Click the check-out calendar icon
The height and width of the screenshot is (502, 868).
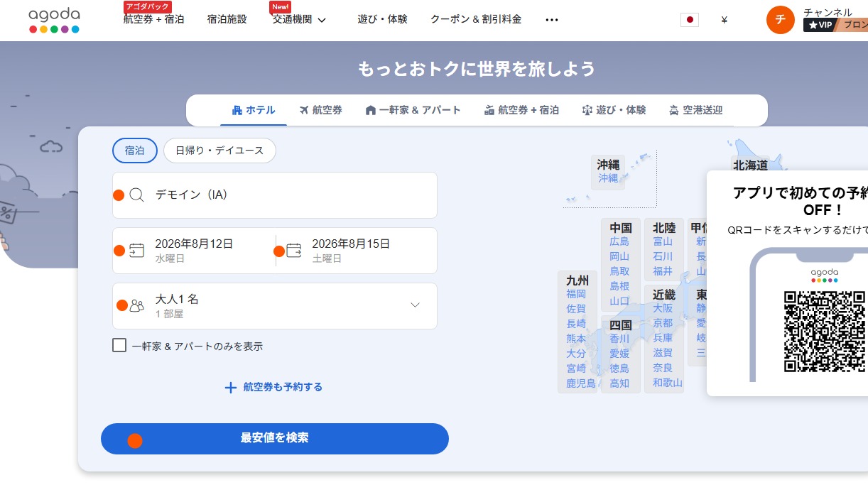click(294, 251)
